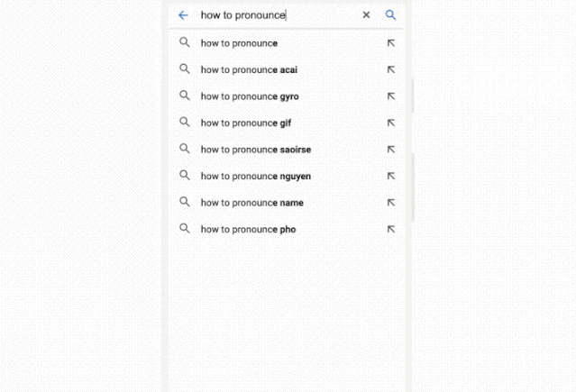This screenshot has height=392, width=576.
Task: Click magnifier icon beside "name" suggestion
Action: click(x=185, y=203)
